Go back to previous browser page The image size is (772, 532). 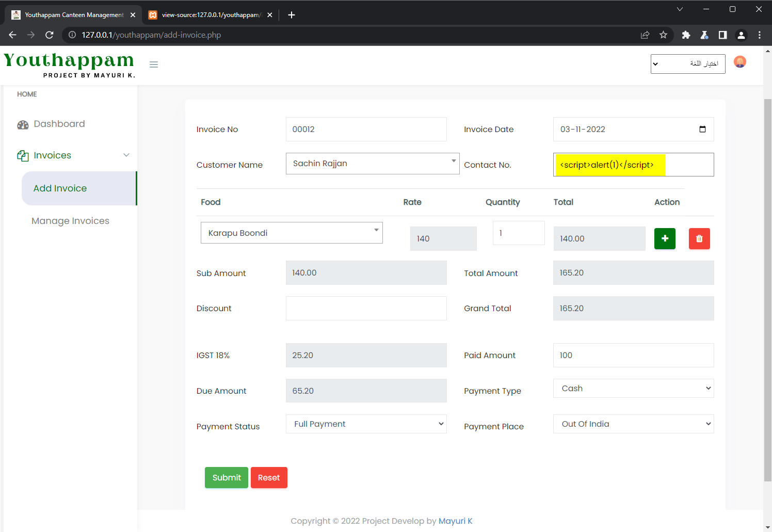(13, 35)
